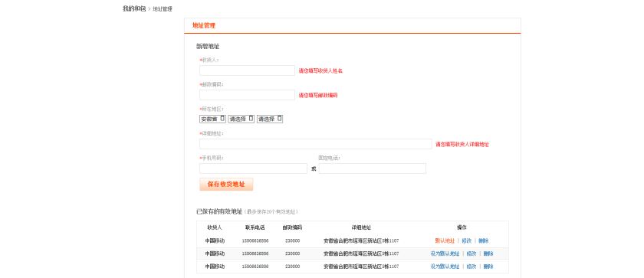Click the 收货人 name input field
Image resolution: width=644 pixels, height=278 pixels.
click(247, 70)
